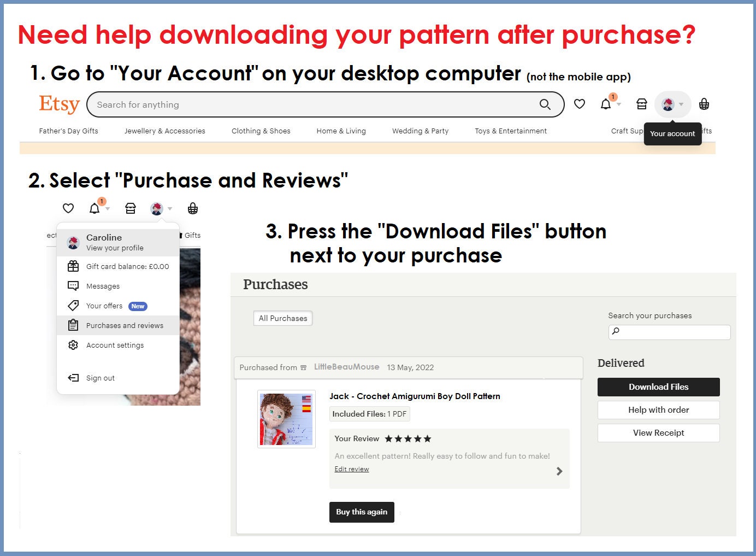Click the magnifier icon in main search bar
Screen dimensions: 756x556
[x=545, y=104]
